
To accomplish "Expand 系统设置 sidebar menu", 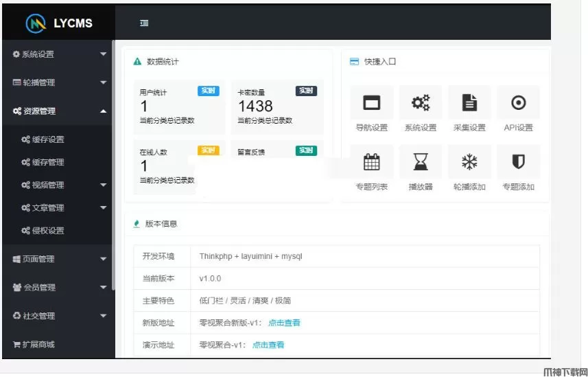I will tap(57, 54).
